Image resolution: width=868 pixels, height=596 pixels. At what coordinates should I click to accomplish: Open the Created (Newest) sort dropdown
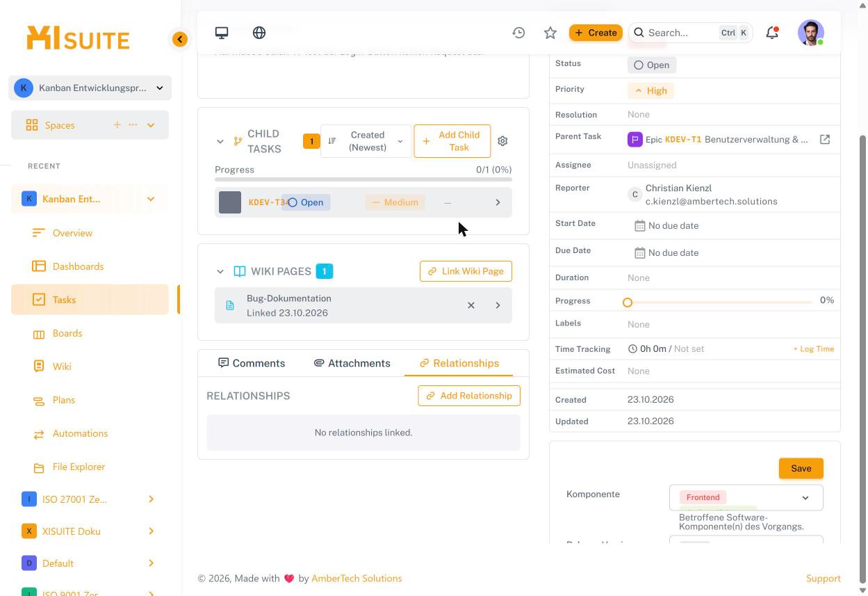click(x=366, y=141)
